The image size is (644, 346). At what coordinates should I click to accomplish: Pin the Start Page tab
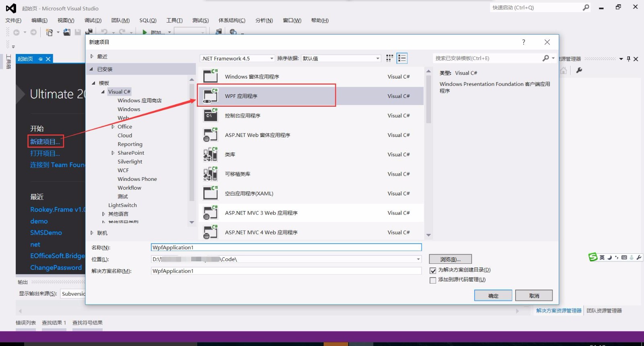40,59
